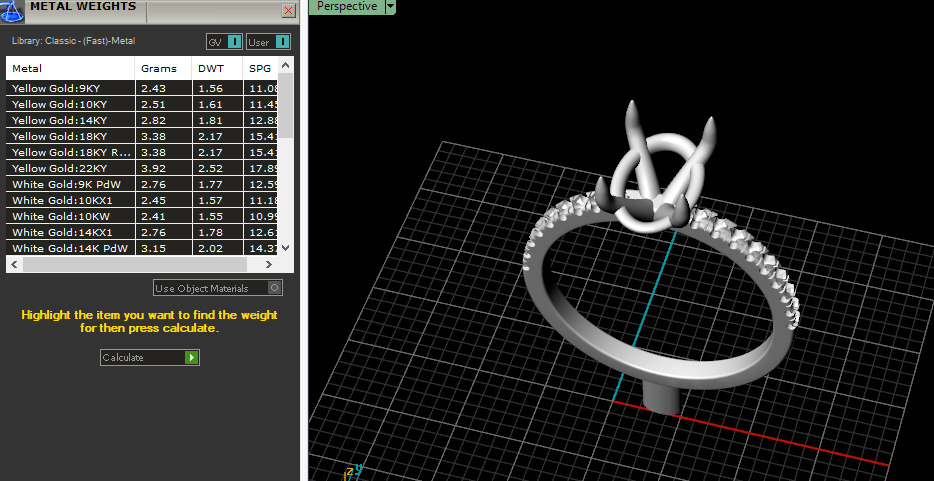Click the horizontal scrollbar thumb of the table
Viewport: 934px width, 481px height.
click(135, 264)
